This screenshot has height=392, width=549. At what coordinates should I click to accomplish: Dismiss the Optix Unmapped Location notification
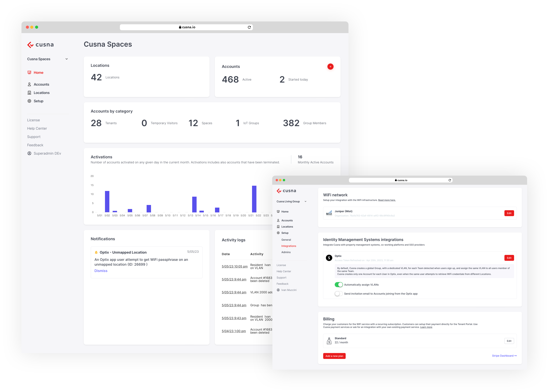click(101, 271)
